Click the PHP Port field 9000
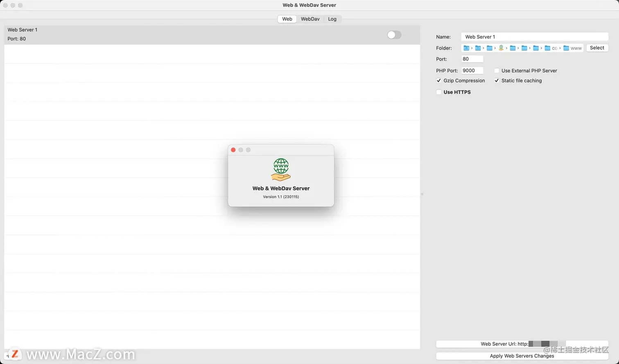The height and width of the screenshot is (364, 619). [x=472, y=70]
